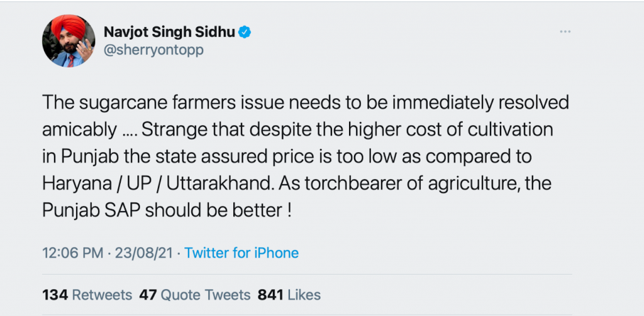View the Retweets list

click(102, 295)
